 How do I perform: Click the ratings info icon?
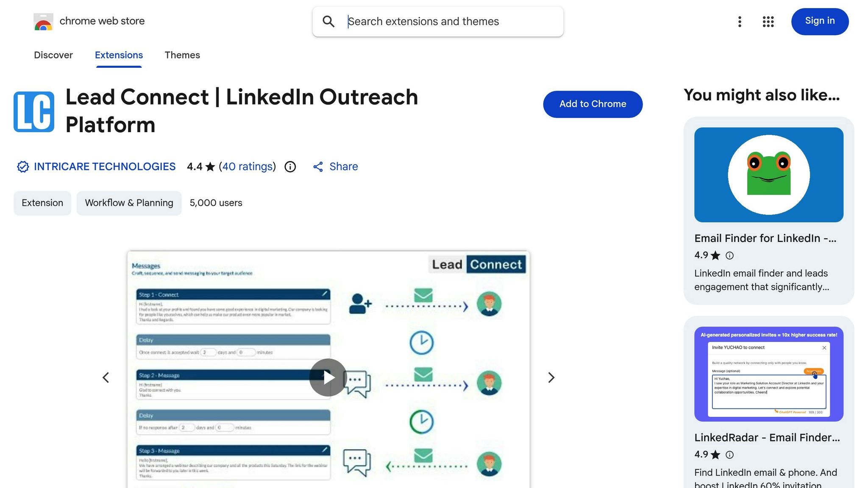tap(290, 166)
